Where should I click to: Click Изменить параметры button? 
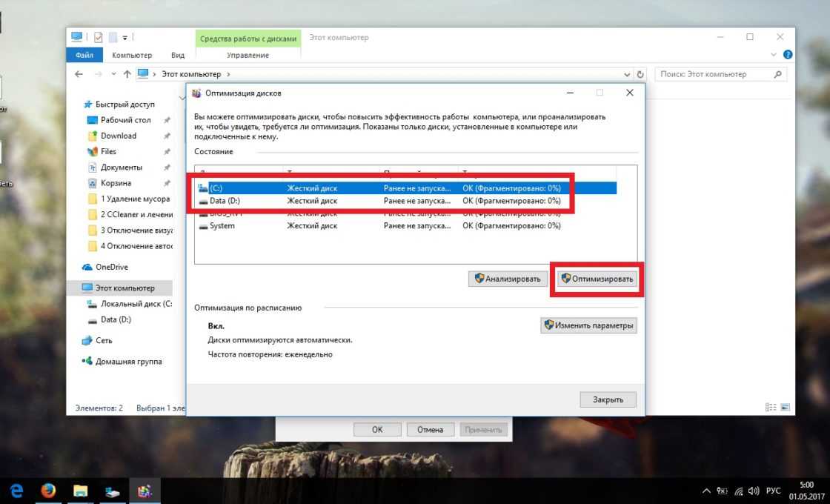click(x=588, y=325)
